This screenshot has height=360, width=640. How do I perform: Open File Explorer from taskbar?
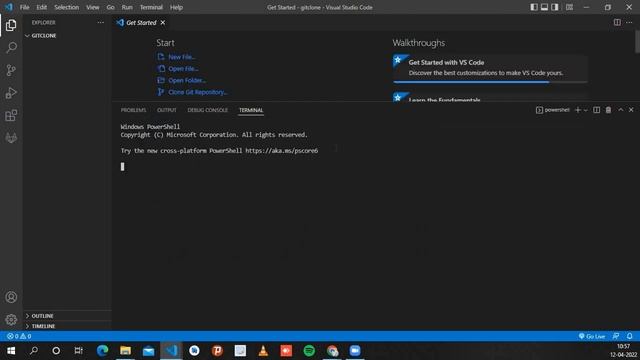pyautogui.click(x=125, y=351)
